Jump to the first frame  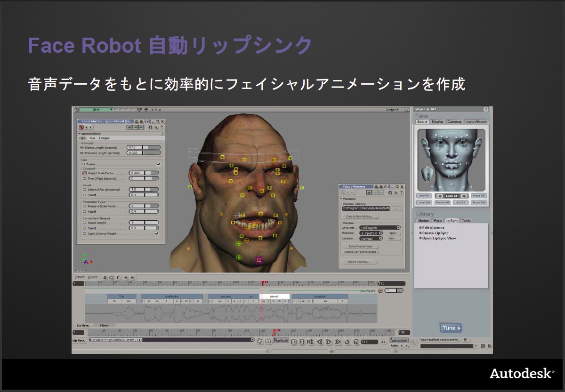pos(310,342)
